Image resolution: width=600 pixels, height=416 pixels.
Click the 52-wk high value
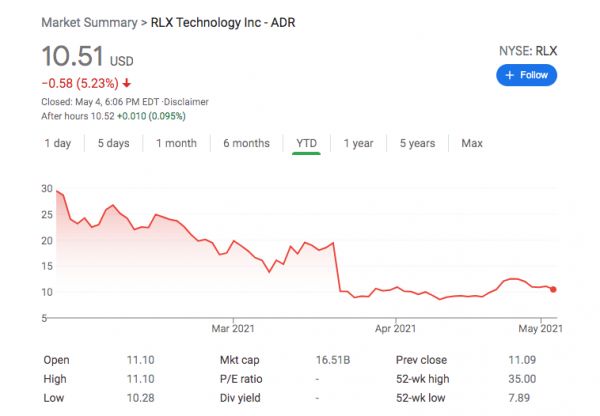click(523, 379)
